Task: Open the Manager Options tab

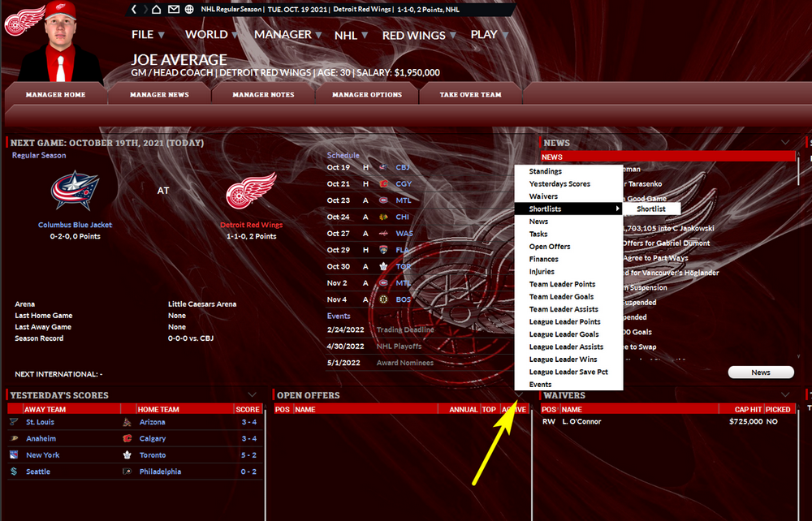Action: (367, 95)
